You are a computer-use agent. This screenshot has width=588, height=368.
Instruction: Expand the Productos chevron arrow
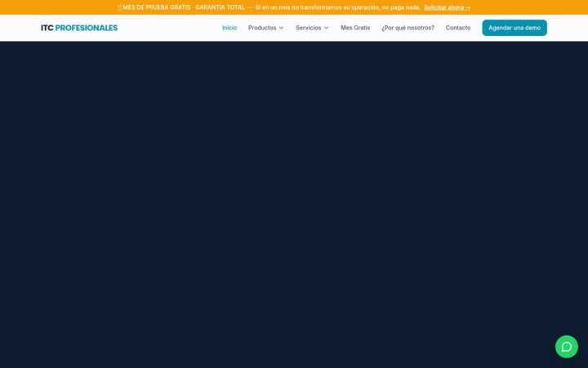coord(281,28)
